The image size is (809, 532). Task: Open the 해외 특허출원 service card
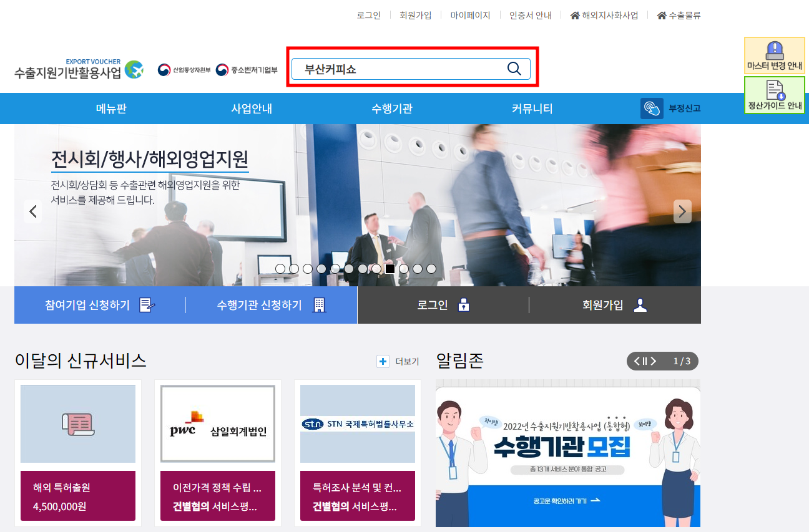(78, 452)
